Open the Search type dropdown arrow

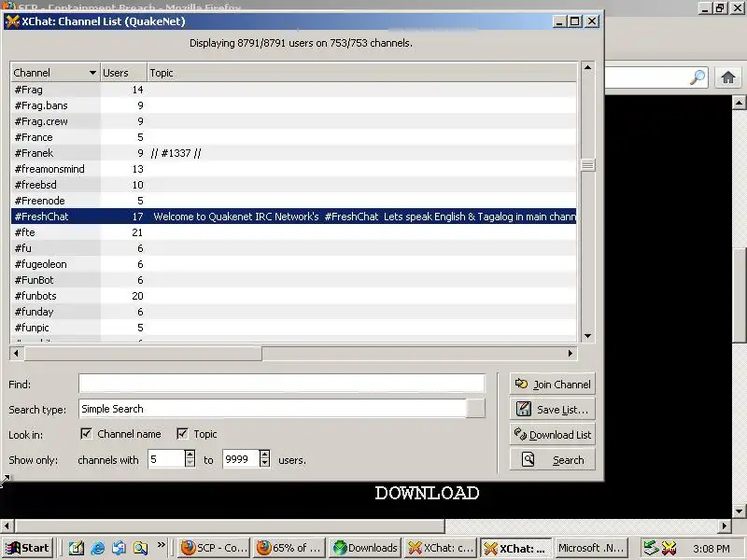(475, 409)
